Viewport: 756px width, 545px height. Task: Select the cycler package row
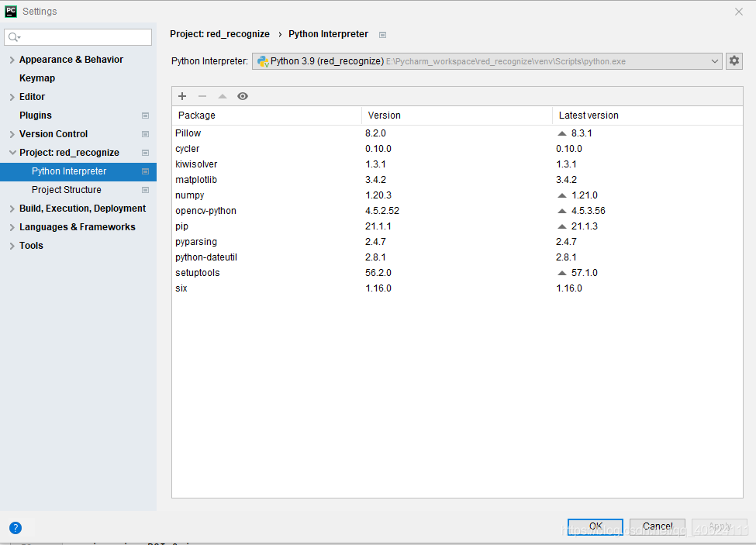[x=457, y=149]
